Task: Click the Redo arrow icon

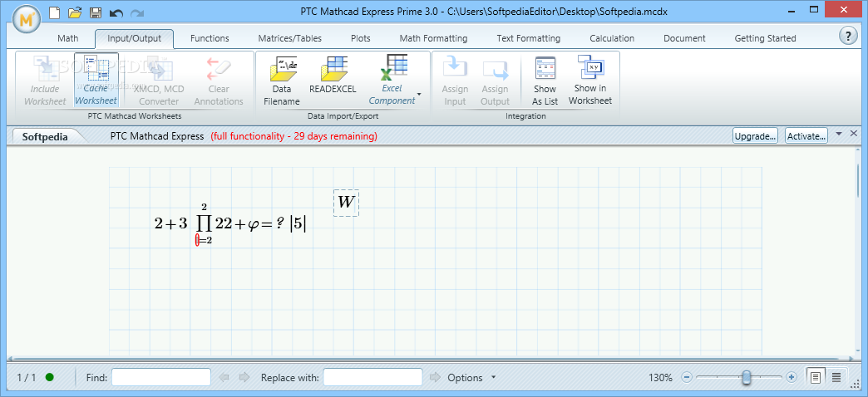Action: pyautogui.click(x=136, y=12)
